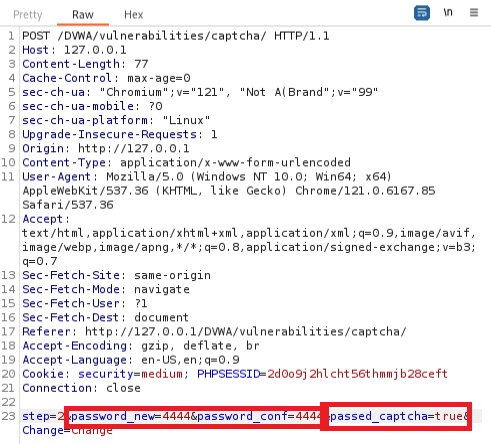The height and width of the screenshot is (444, 491).
Task: Click the Safari/537.36 text
Action: tap(68, 205)
